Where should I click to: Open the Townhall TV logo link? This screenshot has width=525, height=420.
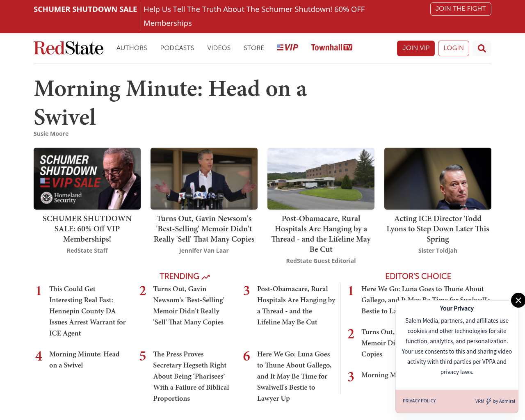click(x=331, y=48)
